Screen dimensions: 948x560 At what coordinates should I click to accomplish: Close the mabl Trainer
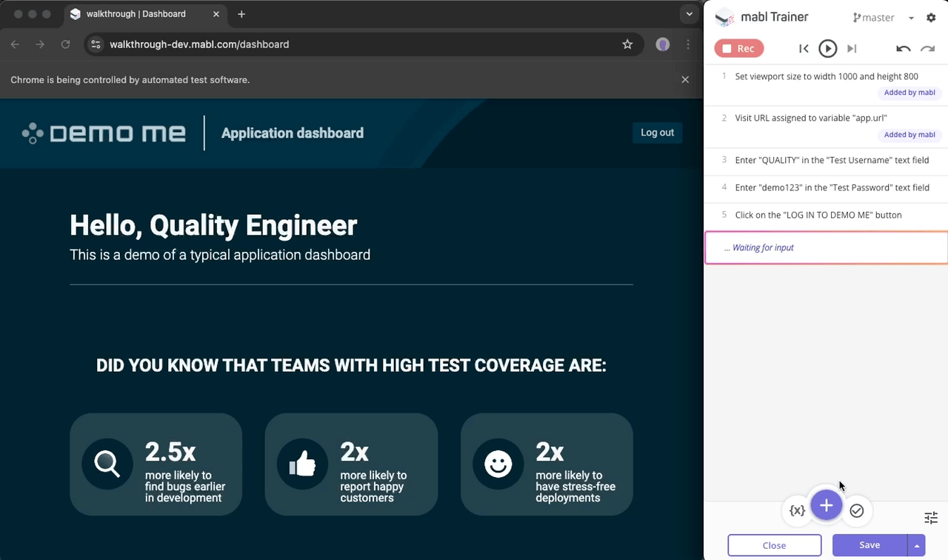(774, 545)
